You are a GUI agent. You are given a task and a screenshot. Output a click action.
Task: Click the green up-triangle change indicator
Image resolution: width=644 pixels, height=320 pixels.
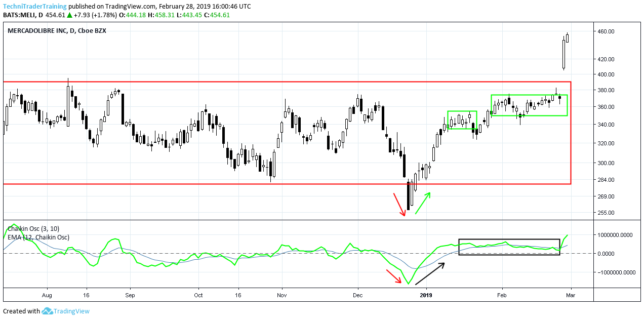[x=69, y=15]
